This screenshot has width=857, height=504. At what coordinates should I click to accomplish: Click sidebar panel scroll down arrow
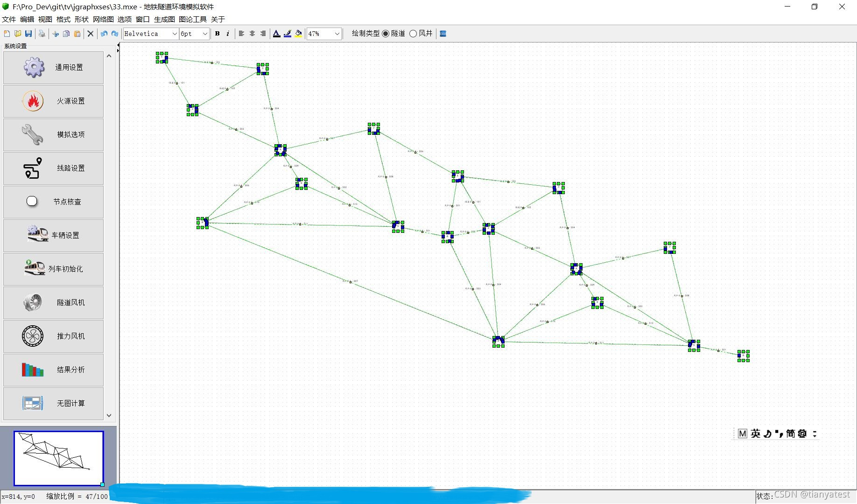(109, 415)
